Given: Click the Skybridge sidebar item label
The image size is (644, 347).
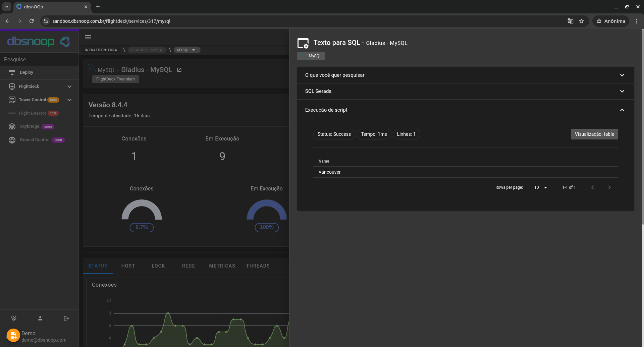Looking at the screenshot, I should click(30, 126).
